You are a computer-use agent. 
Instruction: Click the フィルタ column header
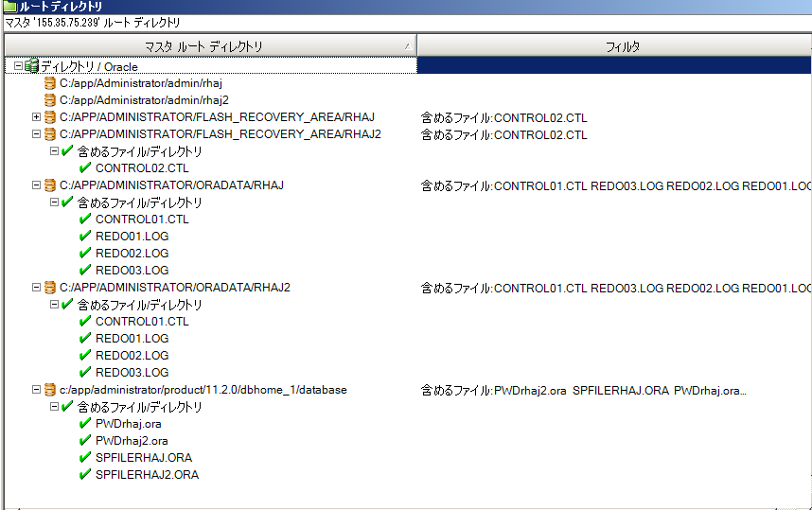(614, 46)
